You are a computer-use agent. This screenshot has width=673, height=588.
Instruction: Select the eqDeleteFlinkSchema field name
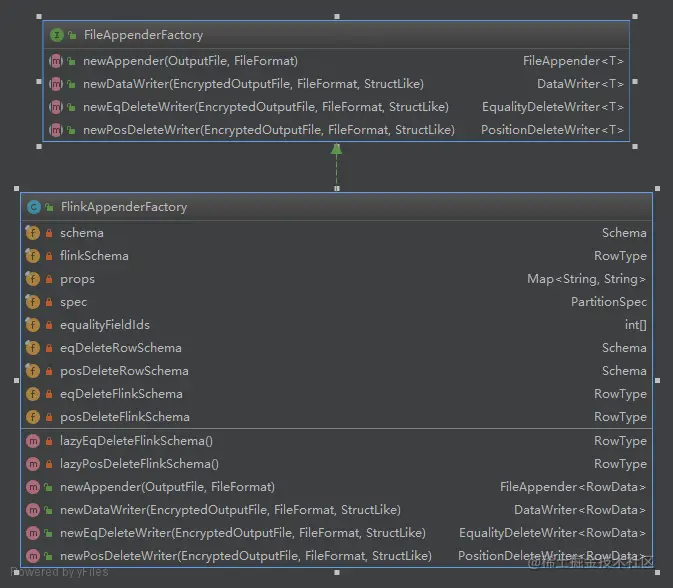point(121,394)
